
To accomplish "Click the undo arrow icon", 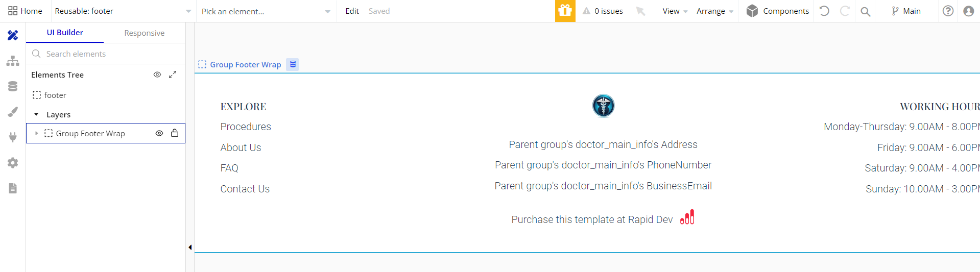I will (824, 11).
